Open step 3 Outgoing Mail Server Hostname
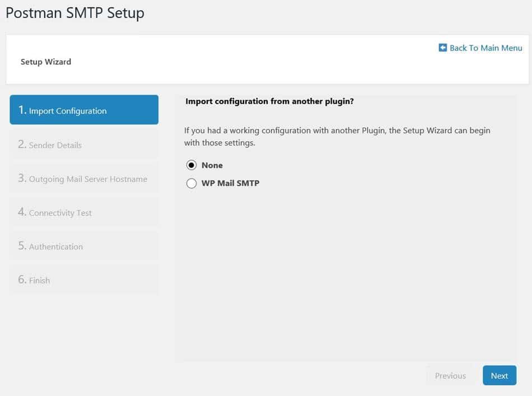This screenshot has width=532, height=396. point(84,179)
